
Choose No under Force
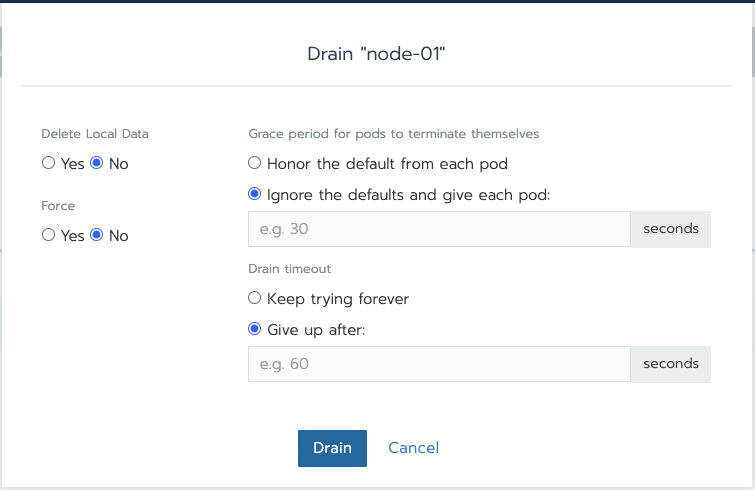[97, 236]
